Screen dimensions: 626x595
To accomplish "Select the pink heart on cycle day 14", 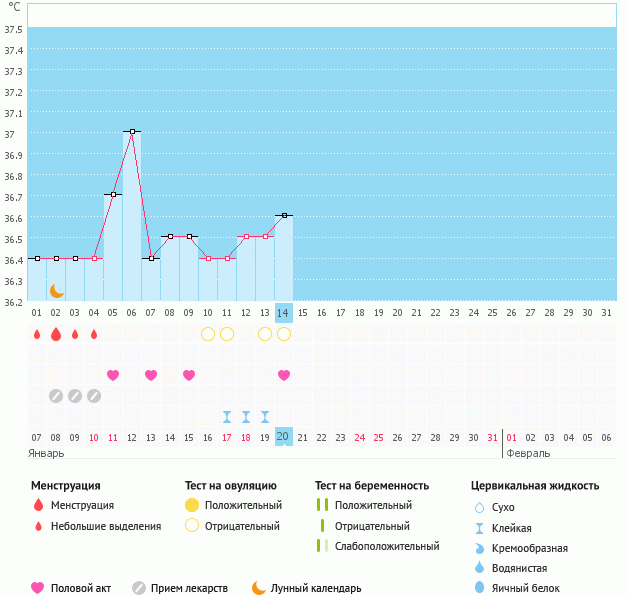I will pos(284,375).
